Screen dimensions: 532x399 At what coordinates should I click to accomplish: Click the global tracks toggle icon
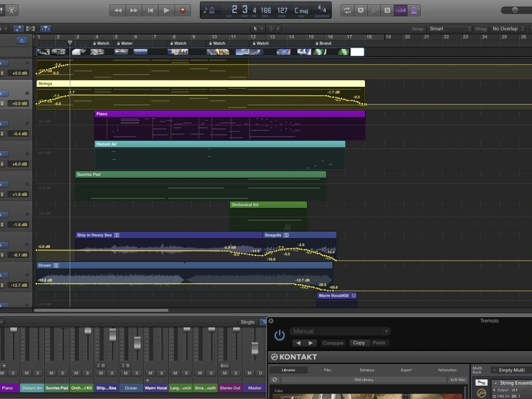point(22,40)
